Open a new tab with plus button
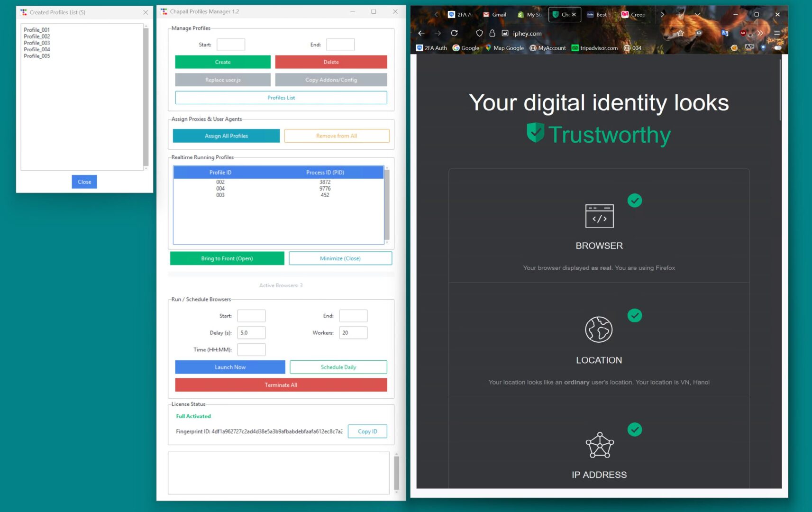The height and width of the screenshot is (512, 812). pyautogui.click(x=679, y=15)
